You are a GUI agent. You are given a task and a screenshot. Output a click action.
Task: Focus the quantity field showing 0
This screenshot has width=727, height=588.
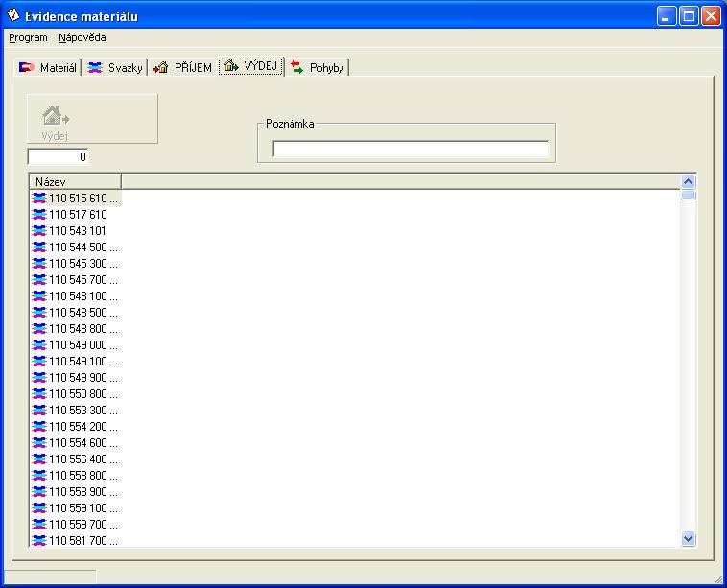tap(58, 156)
